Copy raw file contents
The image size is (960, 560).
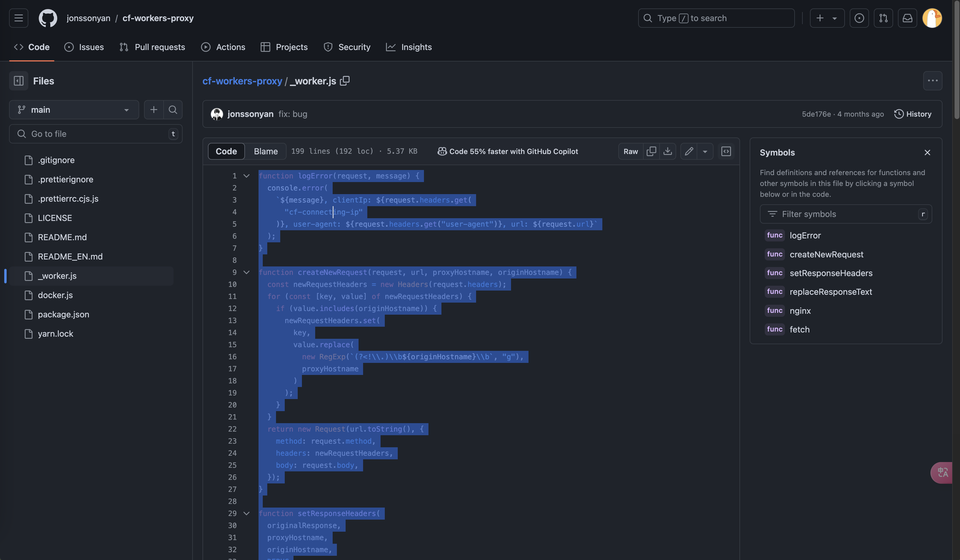[651, 151]
